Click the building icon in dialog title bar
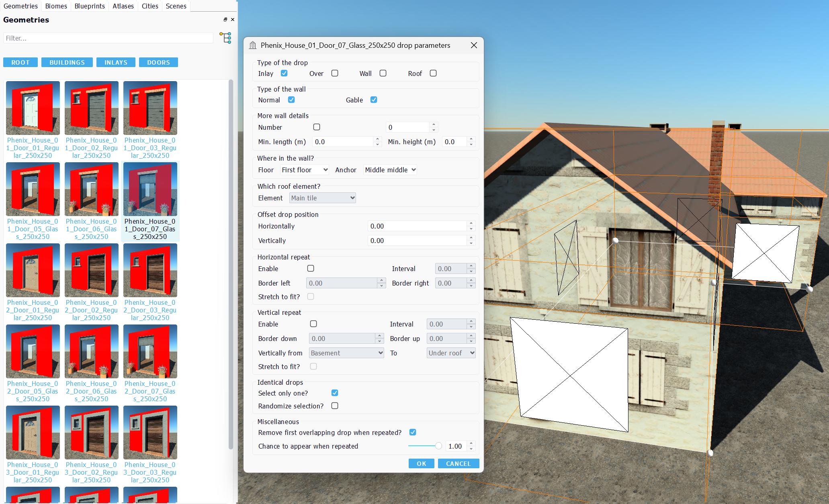 tap(253, 45)
